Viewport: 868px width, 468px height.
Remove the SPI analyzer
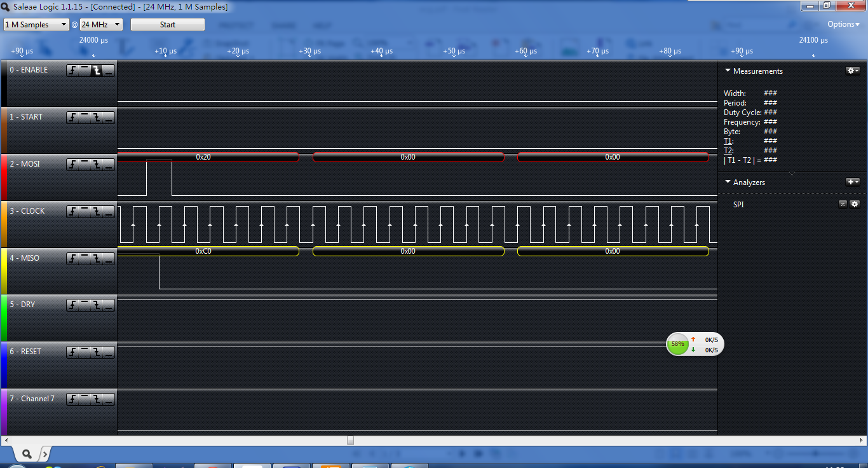843,204
